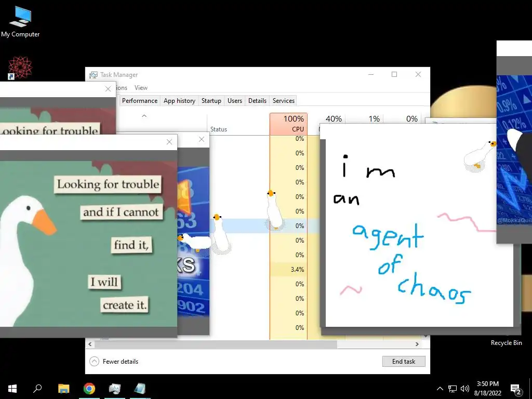Click the Task Manager horizontal scrollbar thumb

click(x=216, y=344)
